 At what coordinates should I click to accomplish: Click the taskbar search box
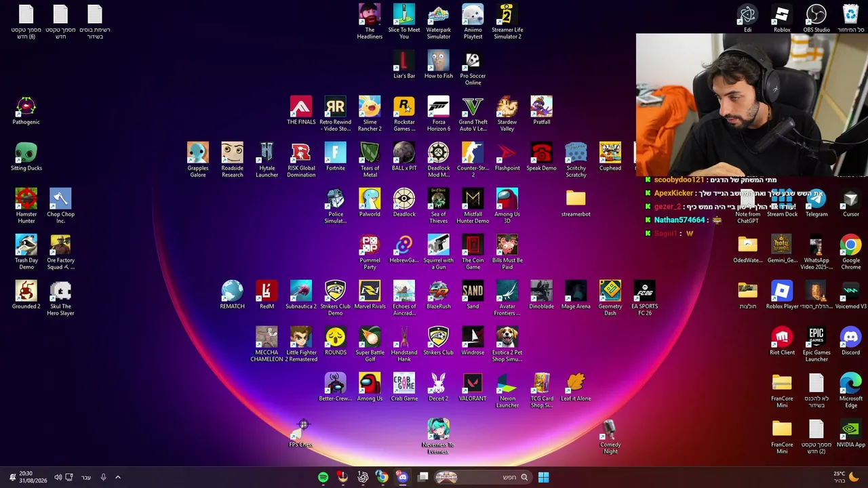(482, 477)
